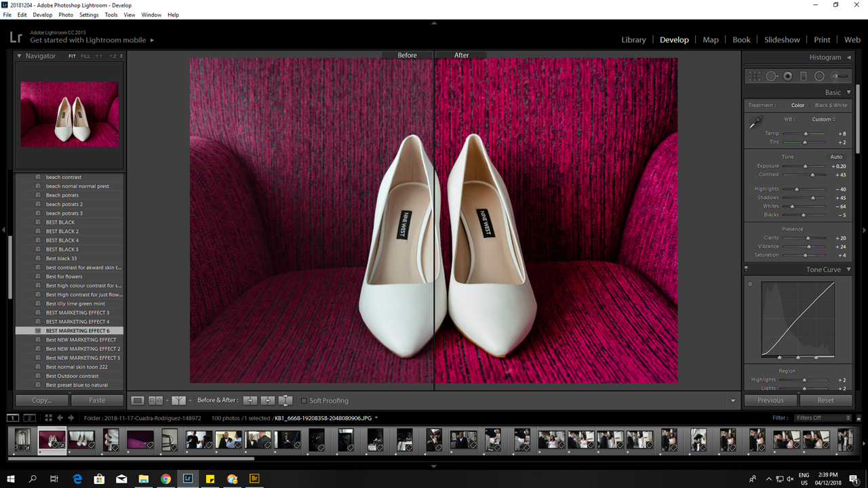Click the Copy... button
Viewport: 868px width, 488px height.
(41, 401)
